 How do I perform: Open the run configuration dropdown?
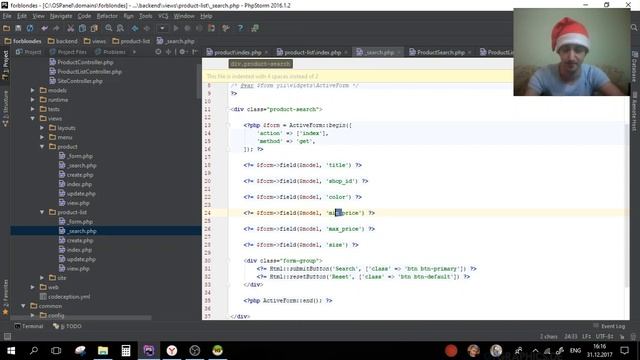(x=162, y=28)
